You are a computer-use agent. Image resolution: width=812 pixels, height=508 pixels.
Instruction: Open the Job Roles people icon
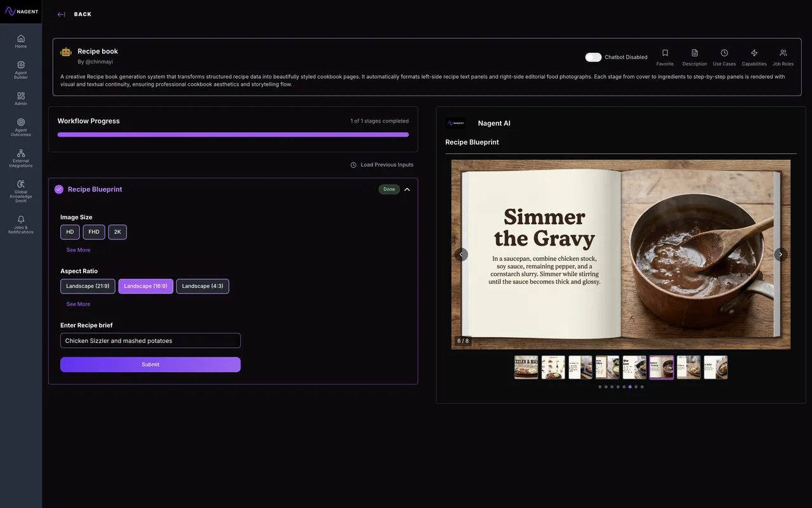tap(783, 53)
